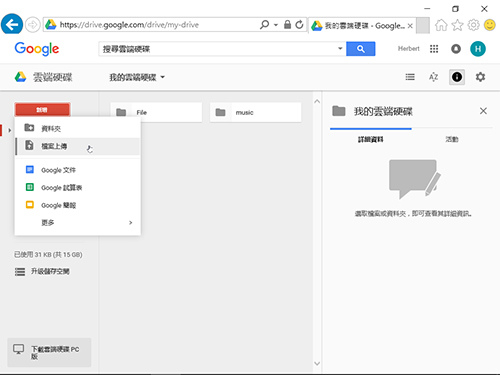Open the browser home icon
This screenshot has width=500, height=375.
coord(441,25)
